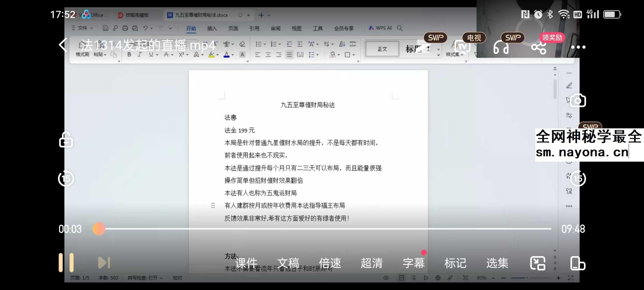The image size is (644, 290).
Task: Cast the video to TV
Action: click(x=463, y=47)
